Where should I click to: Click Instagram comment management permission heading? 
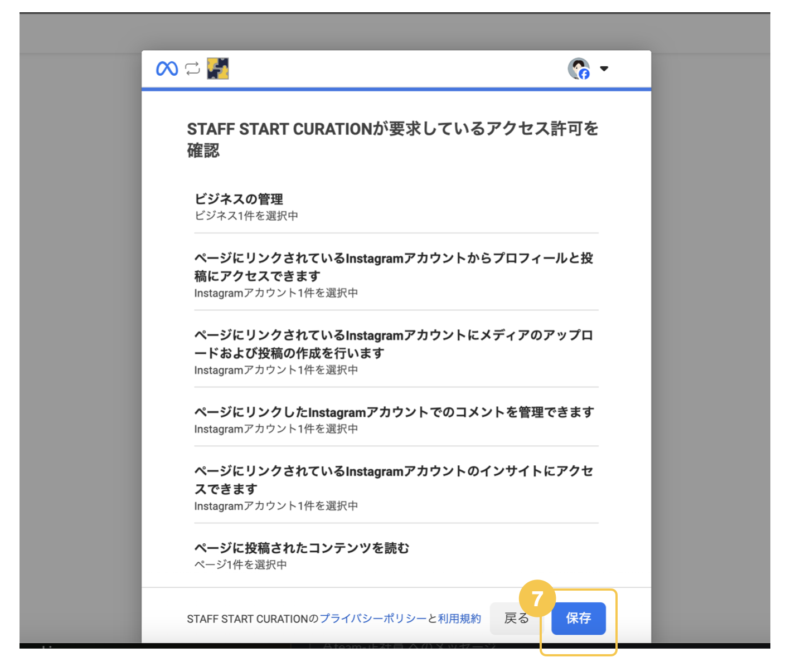tap(394, 412)
